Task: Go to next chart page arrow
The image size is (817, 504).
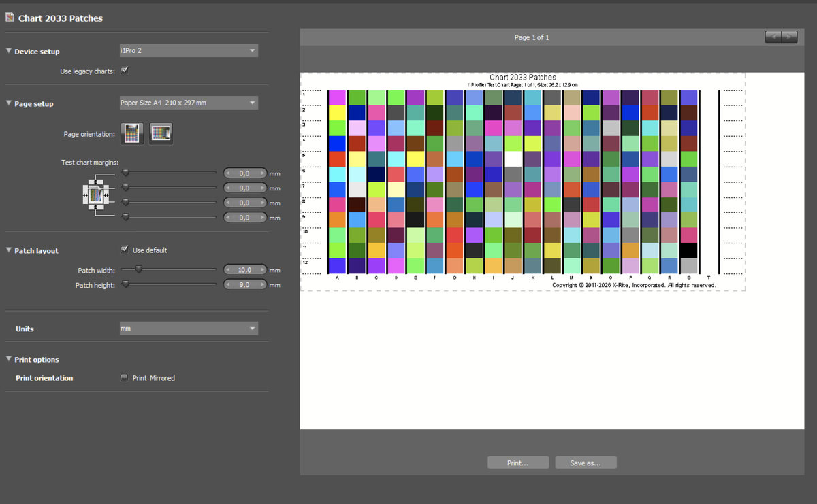Action: pos(789,37)
